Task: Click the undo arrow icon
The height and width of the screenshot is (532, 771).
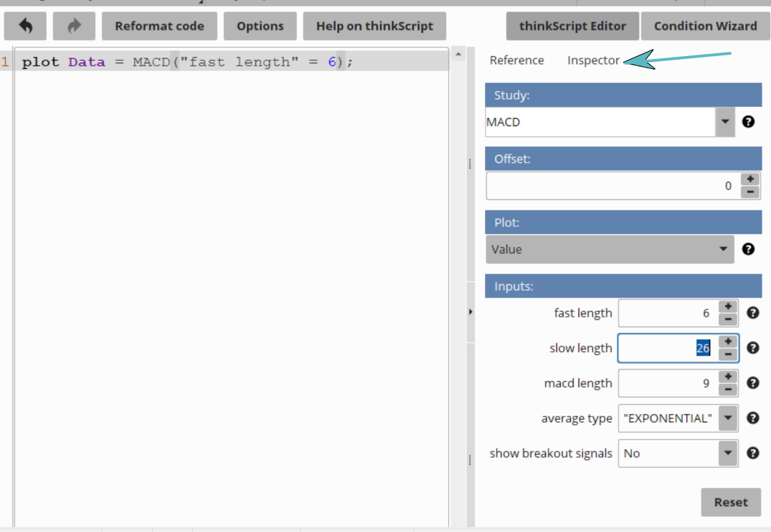Action: pos(26,26)
